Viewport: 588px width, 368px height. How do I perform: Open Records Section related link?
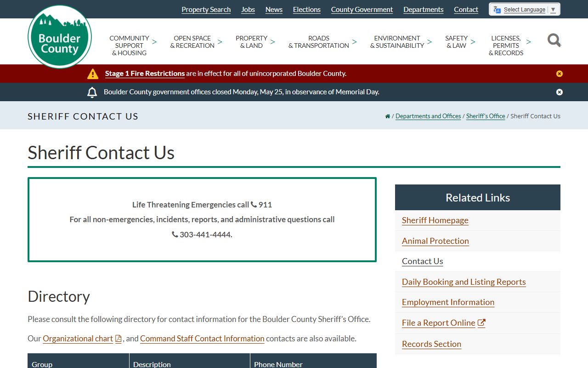coord(432,344)
